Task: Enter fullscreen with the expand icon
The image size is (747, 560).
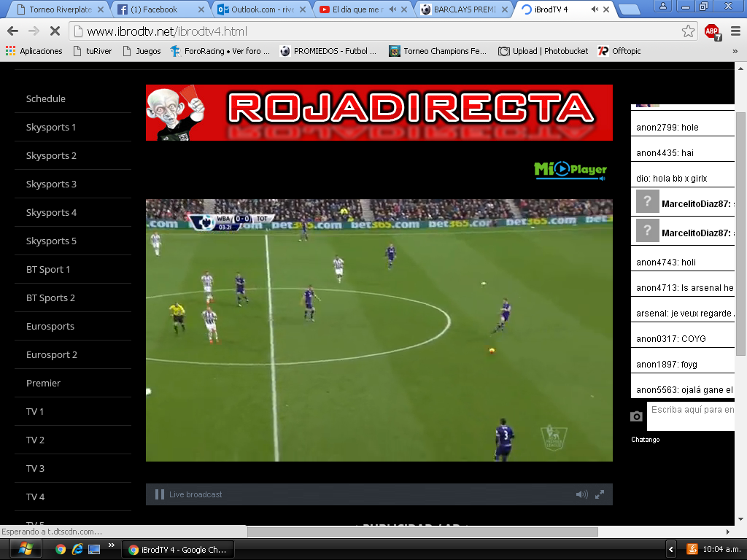Action: tap(600, 494)
